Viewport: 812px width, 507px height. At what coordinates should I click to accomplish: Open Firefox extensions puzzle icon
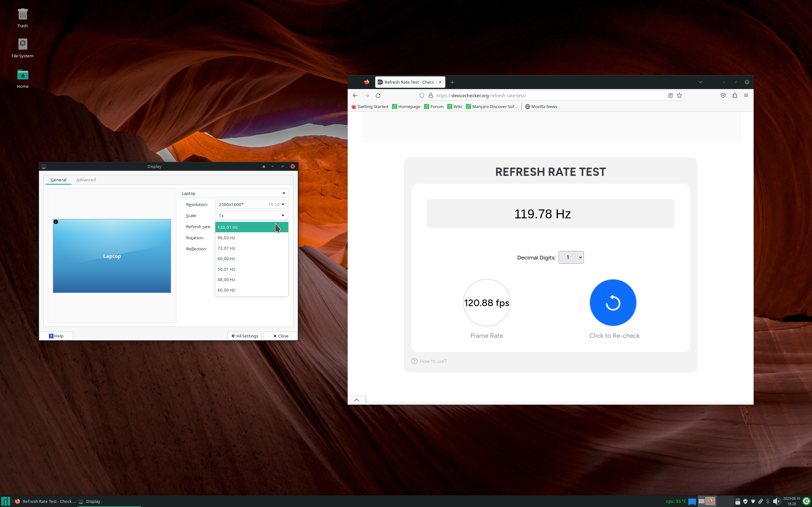click(735, 96)
